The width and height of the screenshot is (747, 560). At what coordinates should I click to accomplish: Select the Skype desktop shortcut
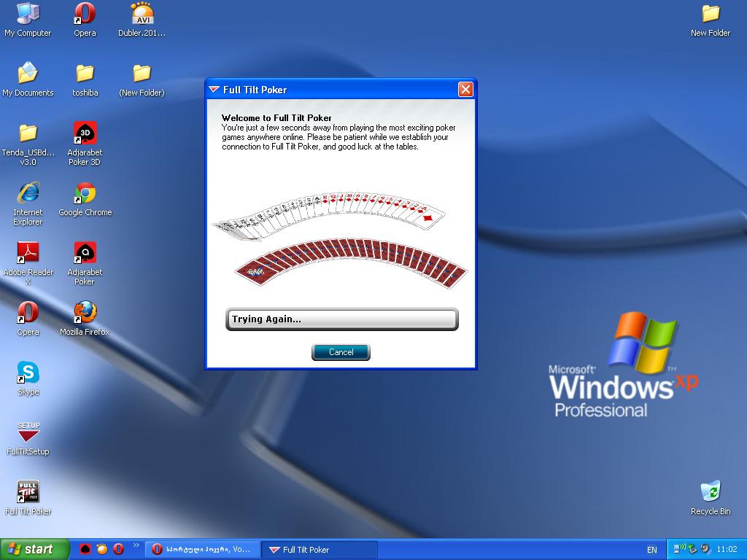[28, 379]
